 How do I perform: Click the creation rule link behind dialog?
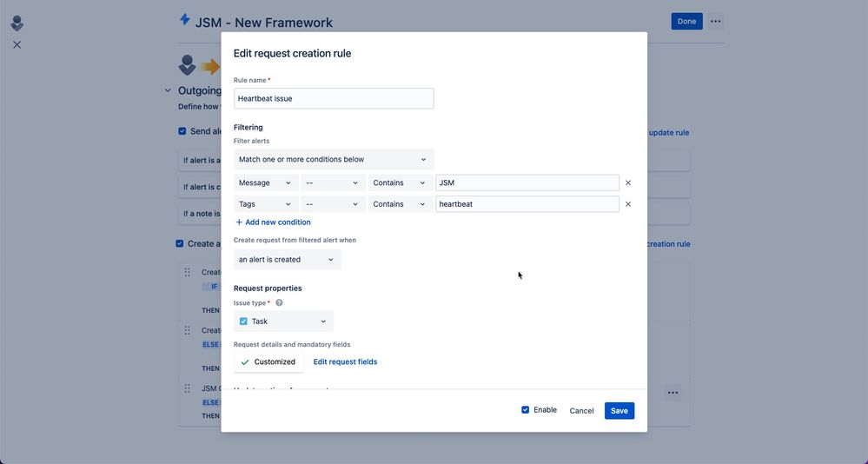pos(669,244)
